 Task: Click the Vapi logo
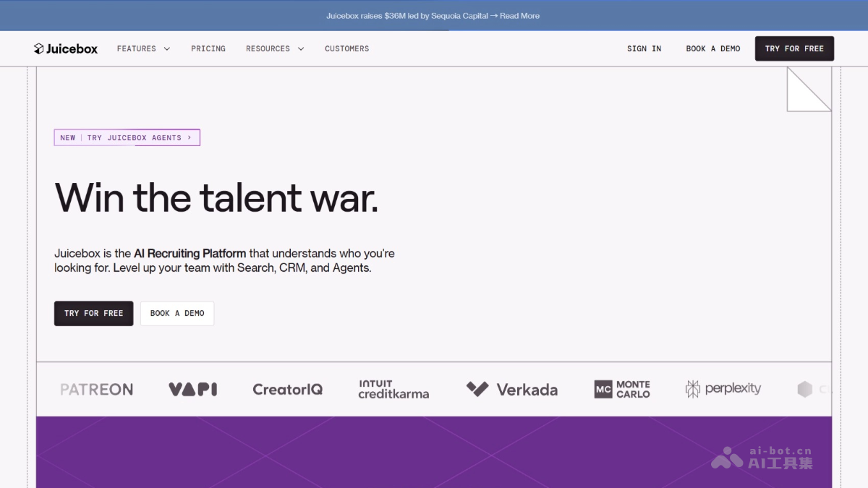pyautogui.click(x=192, y=389)
